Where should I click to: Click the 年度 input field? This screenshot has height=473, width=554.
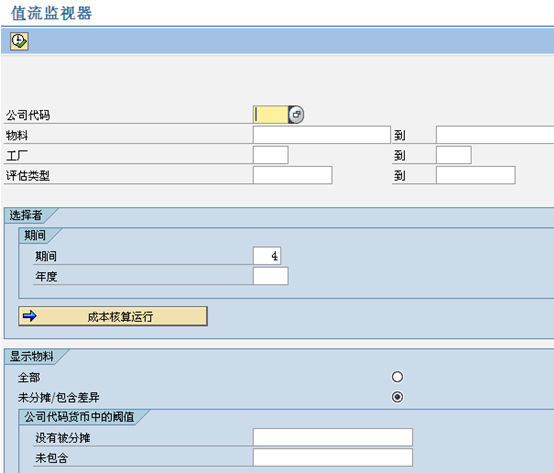click(x=271, y=276)
